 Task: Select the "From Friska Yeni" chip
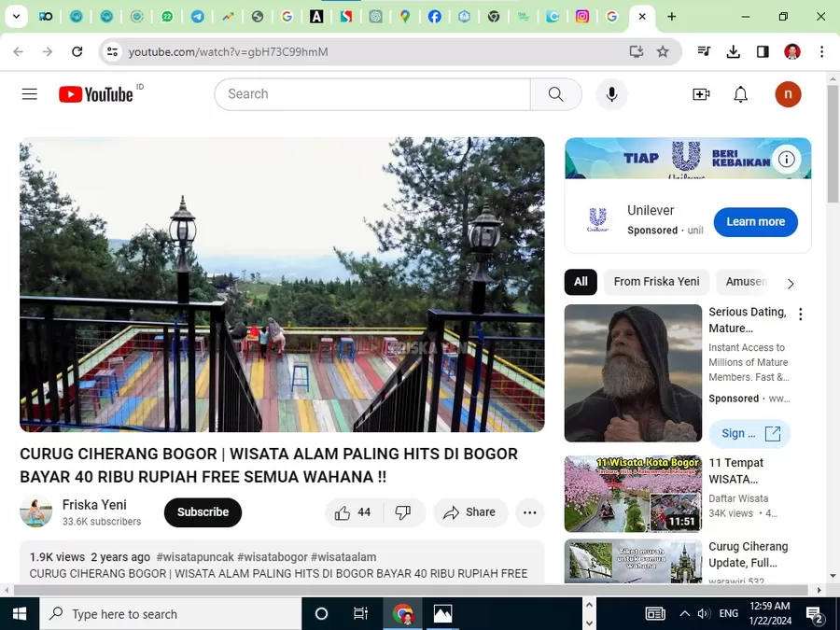656,282
